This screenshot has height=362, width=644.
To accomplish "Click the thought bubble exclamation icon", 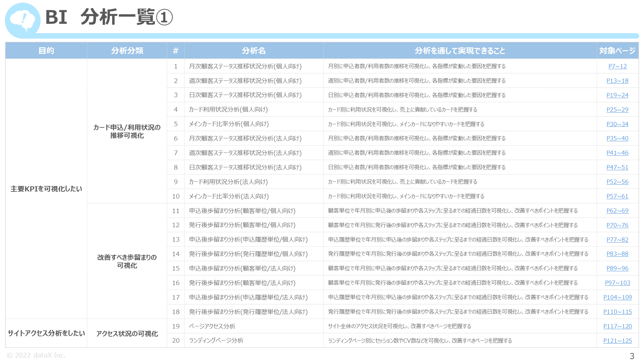I will 23,20.
